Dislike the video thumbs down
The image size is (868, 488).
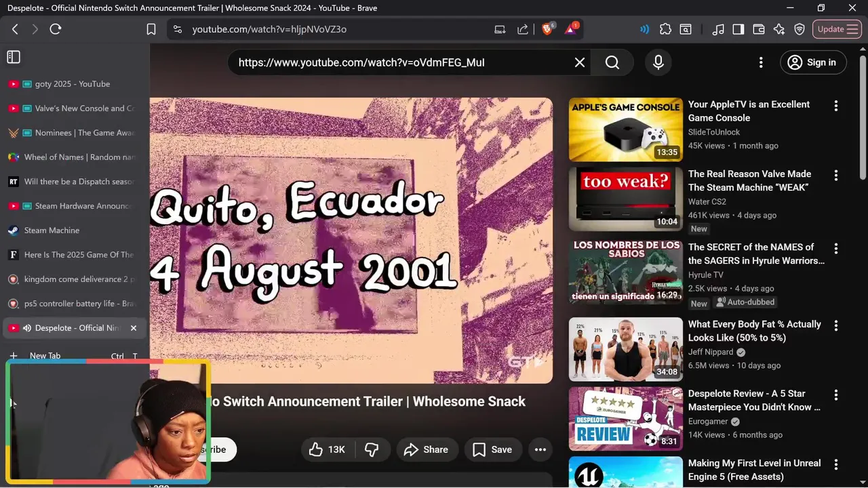(x=372, y=449)
